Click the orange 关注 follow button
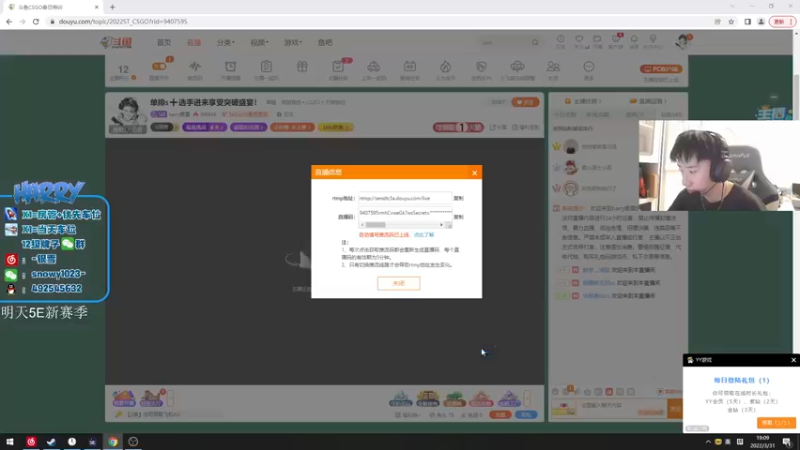Screen dimensions: 800x450 coord(525,102)
